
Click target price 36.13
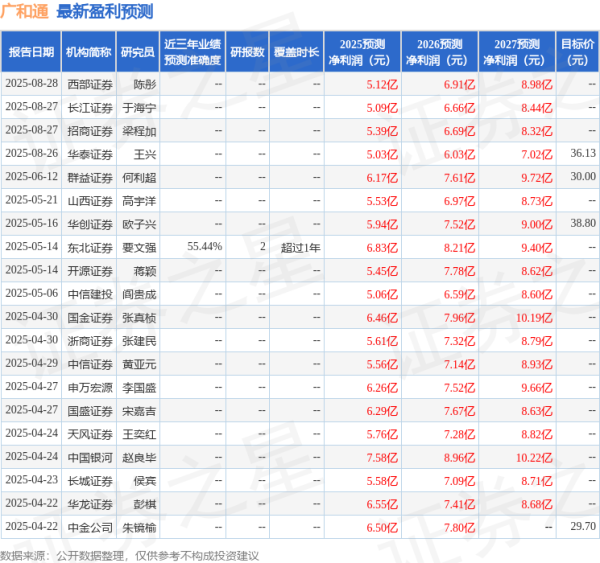pos(583,153)
